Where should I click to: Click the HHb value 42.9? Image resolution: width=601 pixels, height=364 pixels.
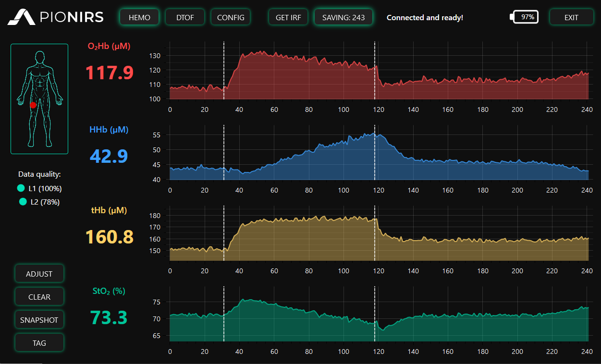tap(109, 156)
